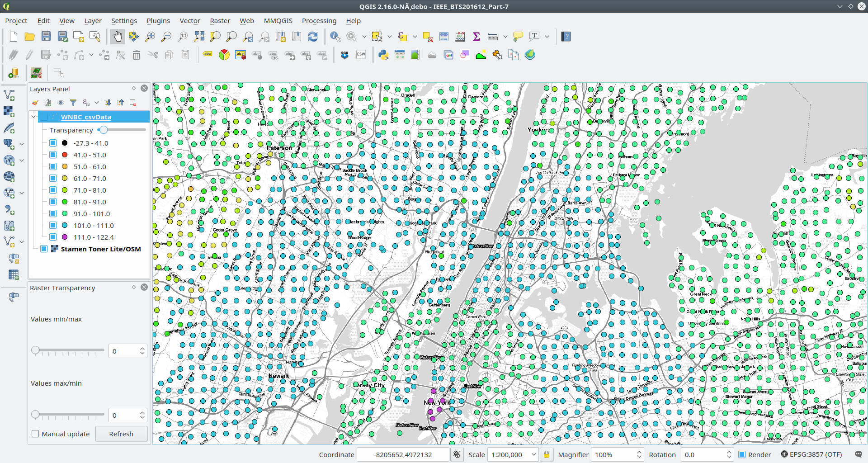Select the Zoom Out tool
Screen dimensions: 868x463
(x=166, y=37)
